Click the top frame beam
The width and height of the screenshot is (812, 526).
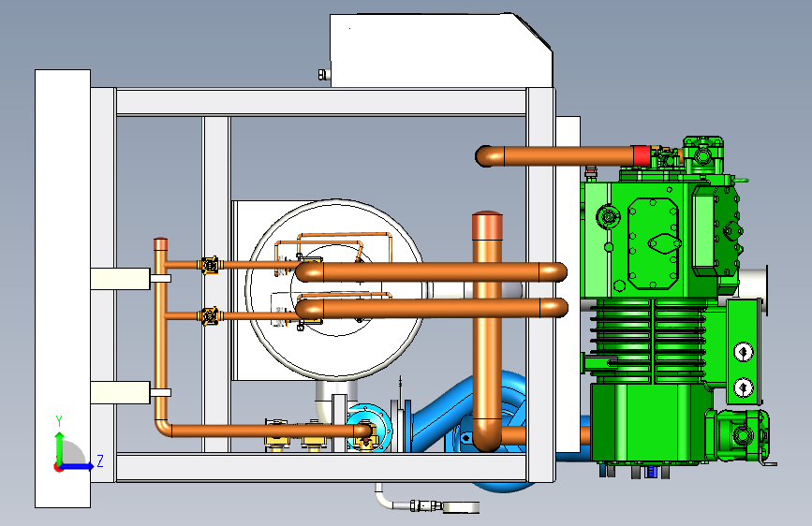(x=321, y=103)
